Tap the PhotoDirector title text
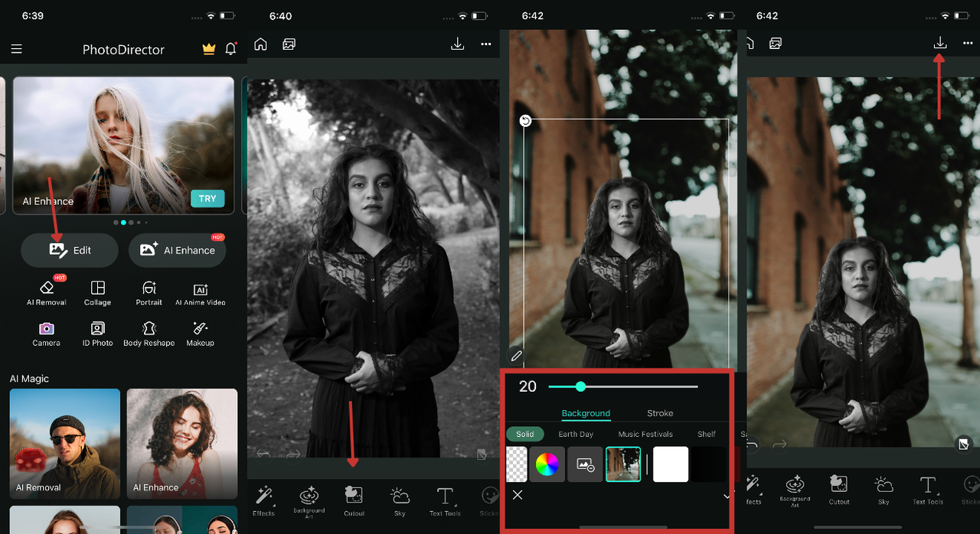This screenshot has height=534, width=980. pyautogui.click(x=123, y=50)
